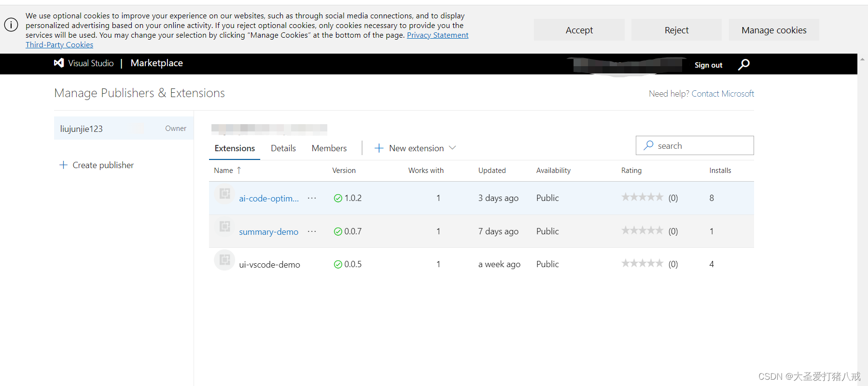Screen dimensions: 868x386
Task: Click the extensions search input field
Action: pos(695,145)
